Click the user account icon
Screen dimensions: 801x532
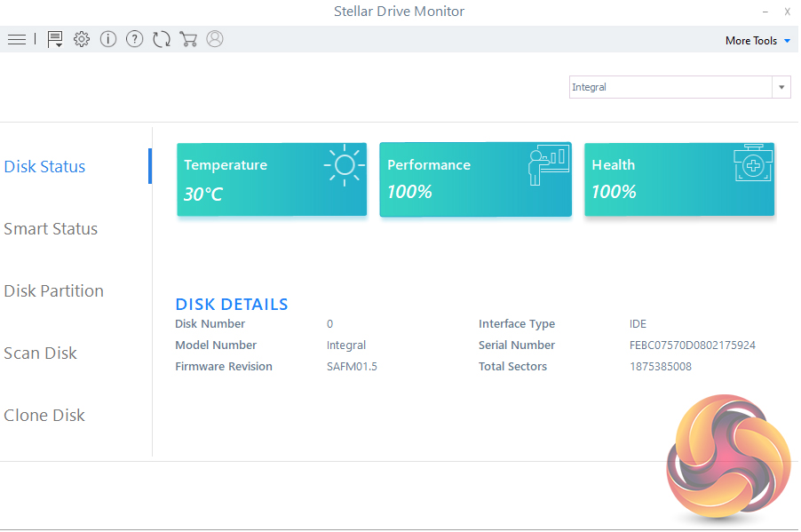point(215,39)
